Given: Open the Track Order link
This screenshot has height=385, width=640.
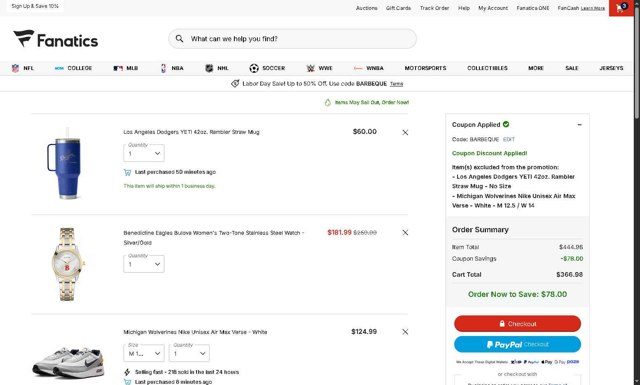Looking at the screenshot, I should (434, 8).
